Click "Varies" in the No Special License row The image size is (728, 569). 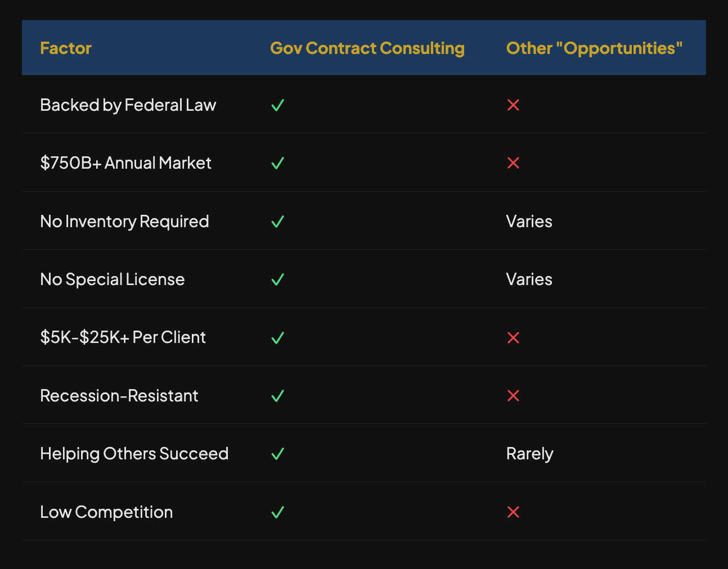click(529, 279)
